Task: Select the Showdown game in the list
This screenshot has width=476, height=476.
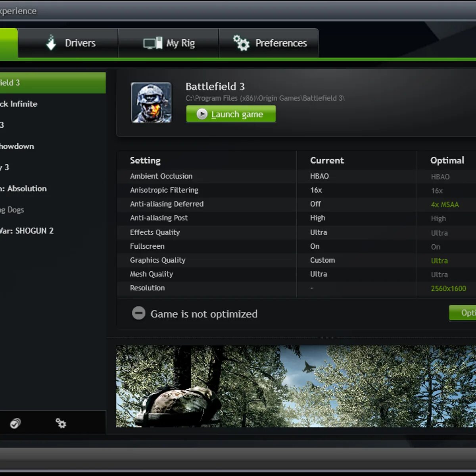Action: point(53,146)
